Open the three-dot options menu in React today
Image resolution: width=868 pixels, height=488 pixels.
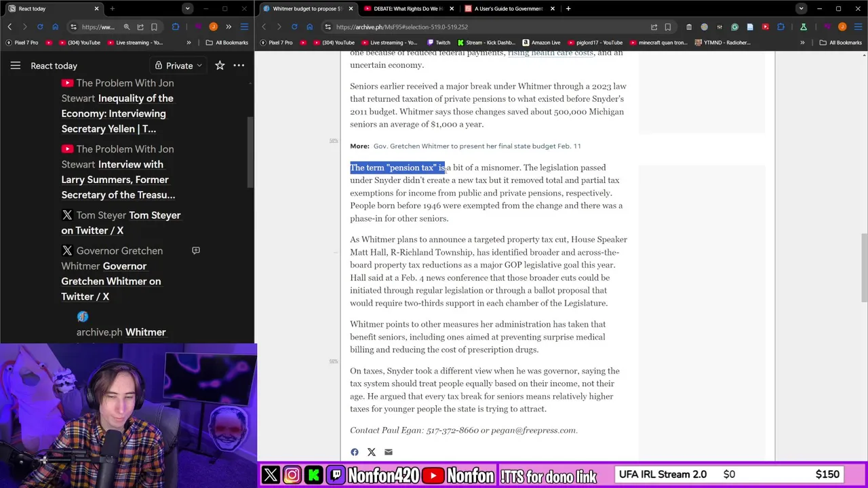tap(239, 66)
